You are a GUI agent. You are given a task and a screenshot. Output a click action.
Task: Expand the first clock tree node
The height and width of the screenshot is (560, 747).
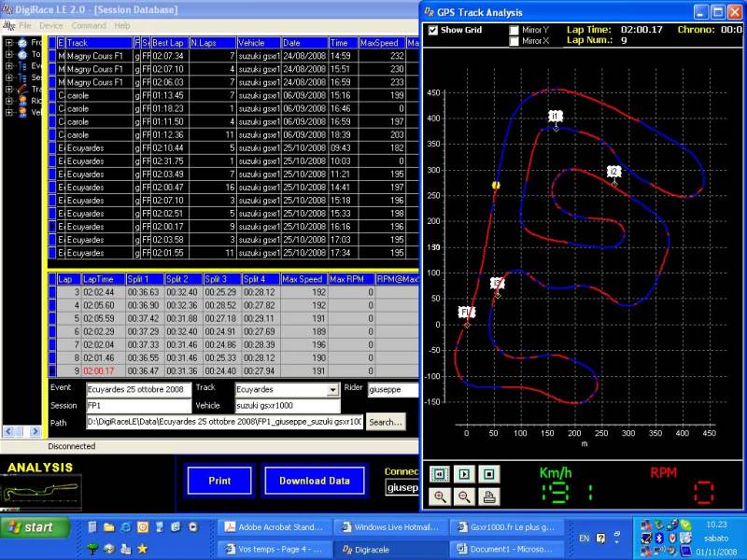click(8, 43)
